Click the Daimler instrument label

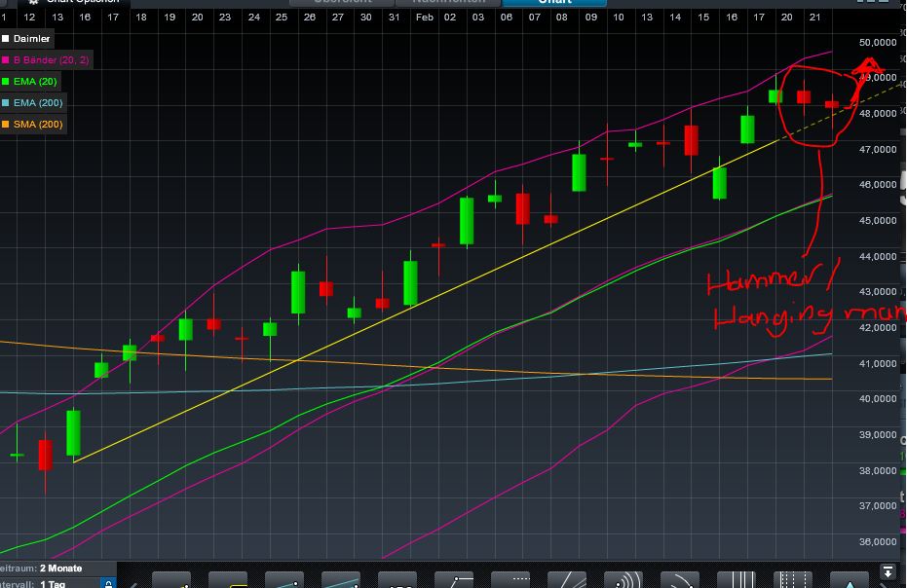pyautogui.click(x=28, y=38)
